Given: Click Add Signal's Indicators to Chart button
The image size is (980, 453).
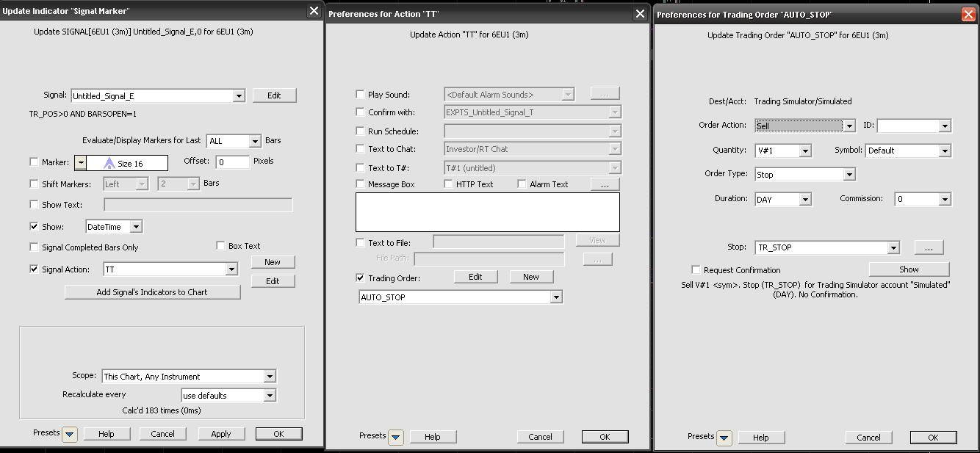Looking at the screenshot, I should tap(152, 292).
